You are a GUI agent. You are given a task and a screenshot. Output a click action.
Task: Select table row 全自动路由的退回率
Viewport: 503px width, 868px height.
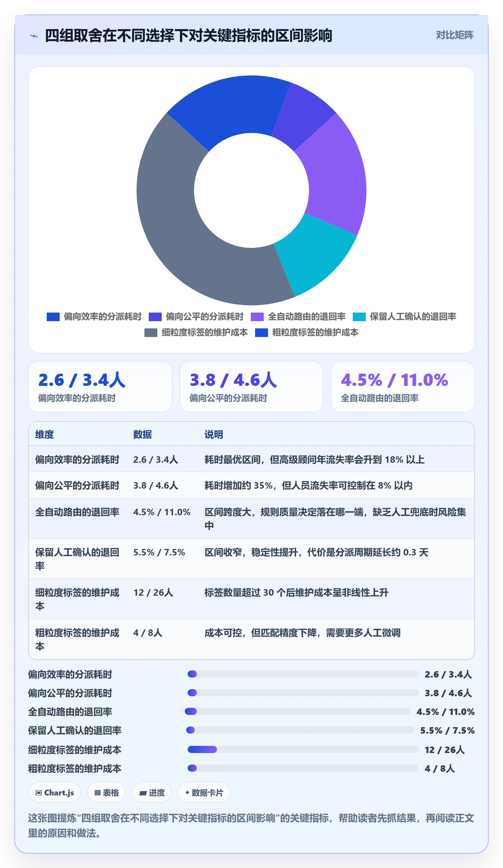point(251,518)
